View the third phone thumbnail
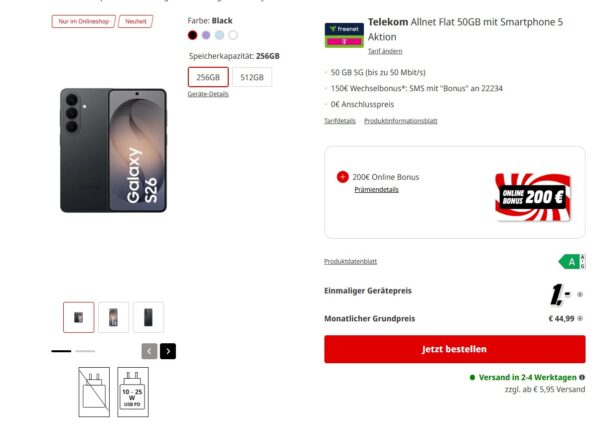 (x=148, y=317)
